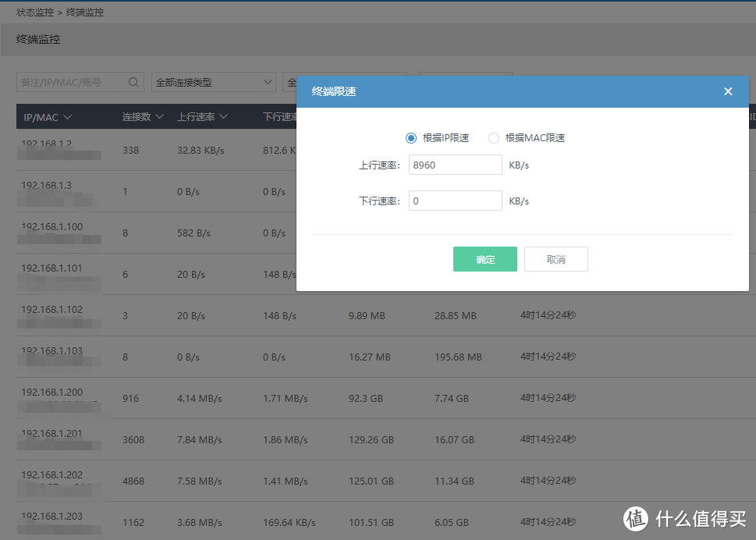The image size is (756, 540).
Task: Select the row for IP 192.168.1.3
Action: [x=385, y=191]
